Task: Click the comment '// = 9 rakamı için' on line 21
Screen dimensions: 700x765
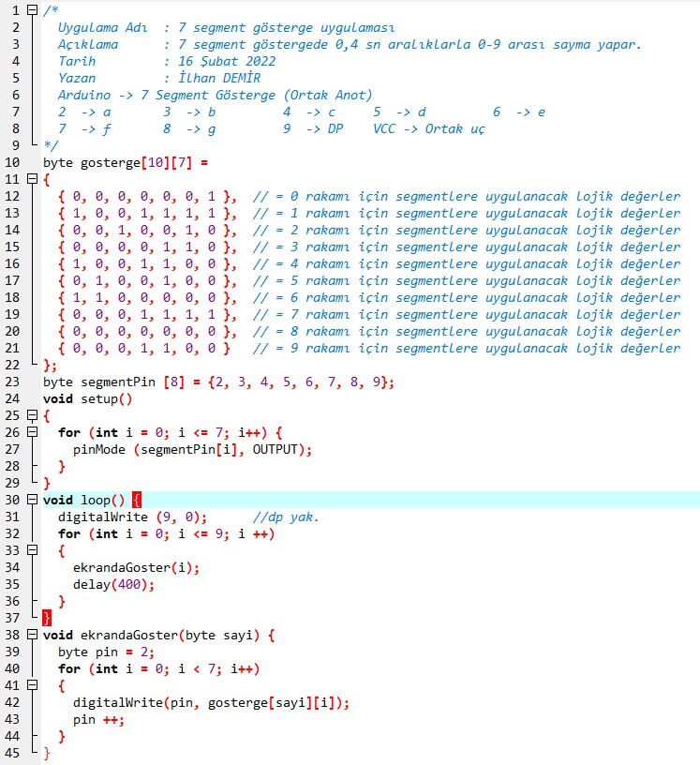Action: click(320, 349)
